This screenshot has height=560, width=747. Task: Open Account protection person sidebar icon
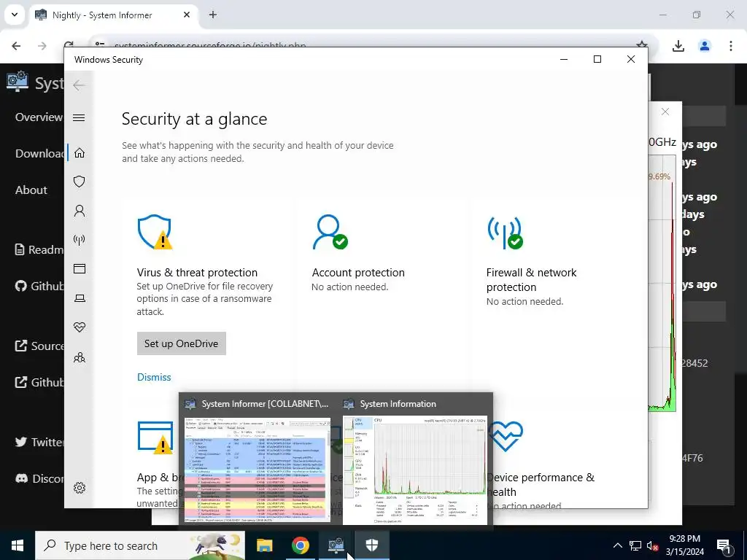(80, 211)
